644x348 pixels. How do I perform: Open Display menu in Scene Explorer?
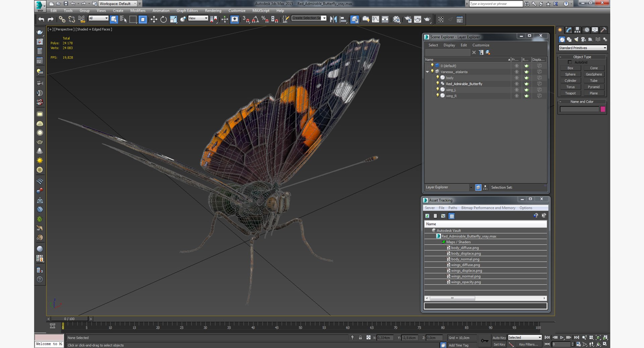[449, 45]
